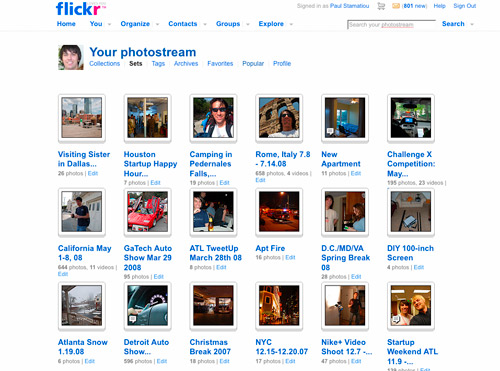Open the California May 1-8 thumbnail
This screenshot has height=371, width=500.
click(82, 212)
